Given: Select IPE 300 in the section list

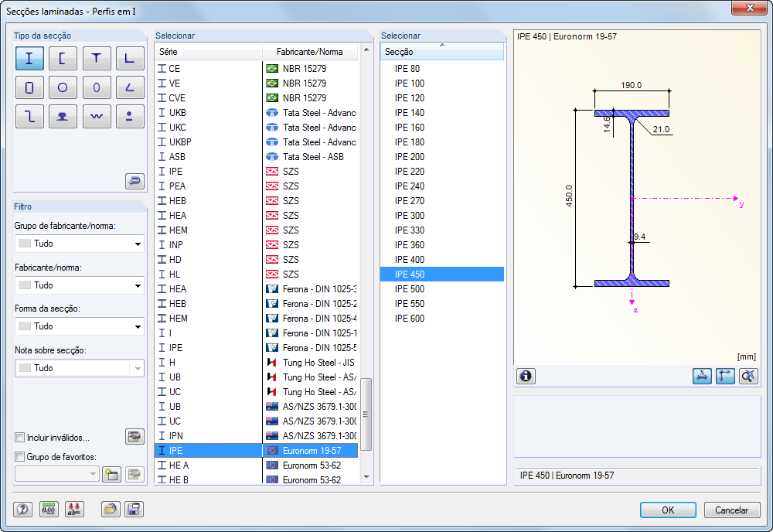Looking at the screenshot, I should pyautogui.click(x=409, y=216).
